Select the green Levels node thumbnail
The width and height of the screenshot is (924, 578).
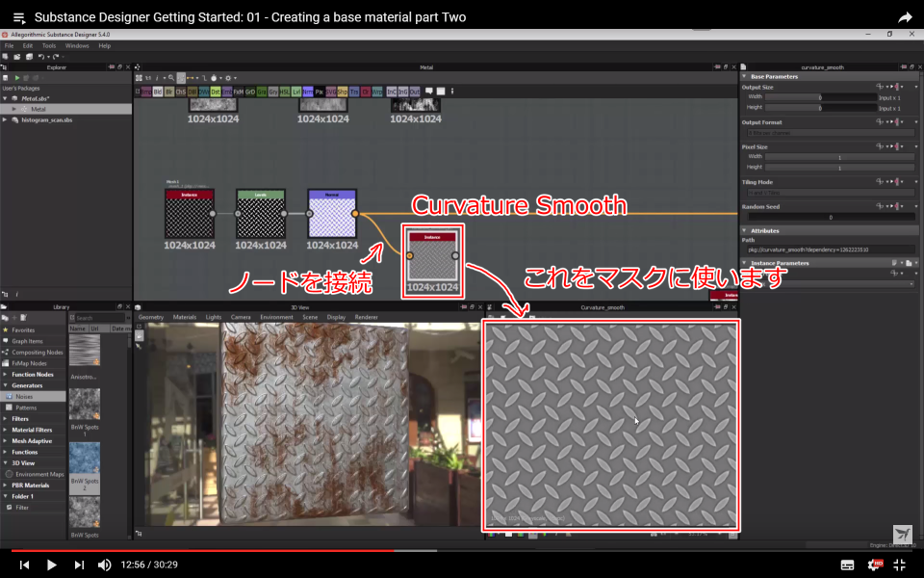coord(261,213)
